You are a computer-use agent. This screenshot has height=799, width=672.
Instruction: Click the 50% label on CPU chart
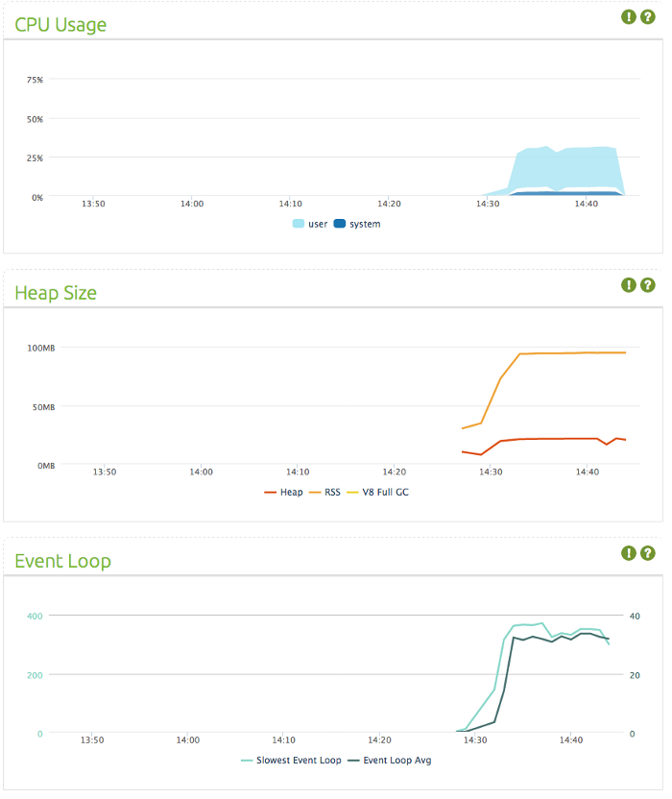(x=36, y=119)
